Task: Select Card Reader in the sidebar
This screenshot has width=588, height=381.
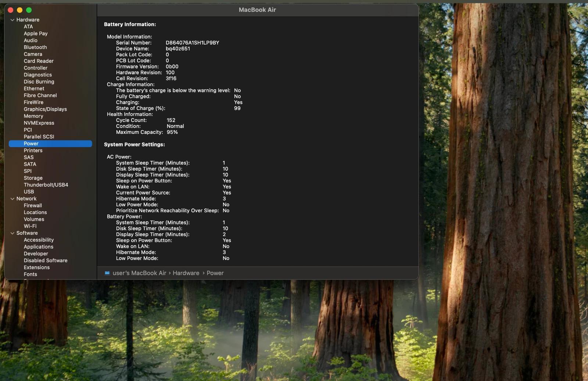Action: click(x=39, y=61)
